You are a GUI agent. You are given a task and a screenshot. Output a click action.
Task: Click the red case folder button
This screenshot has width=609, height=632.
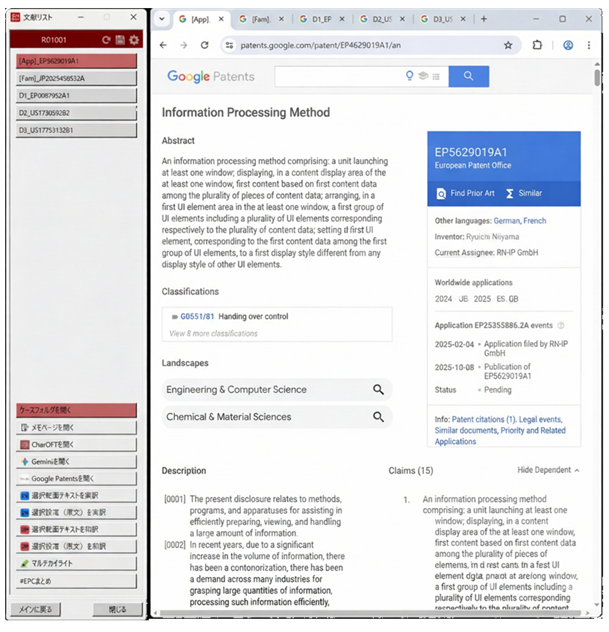(x=77, y=410)
